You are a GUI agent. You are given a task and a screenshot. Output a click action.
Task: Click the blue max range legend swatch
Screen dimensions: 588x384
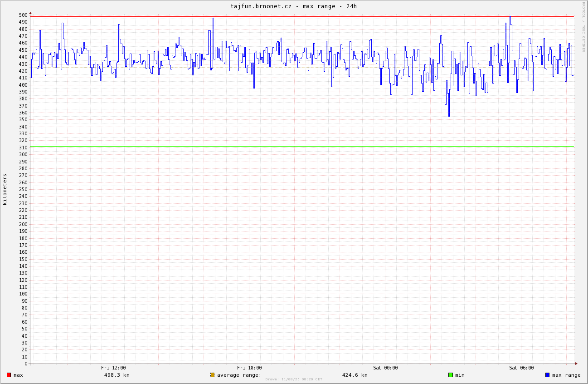pos(547,375)
